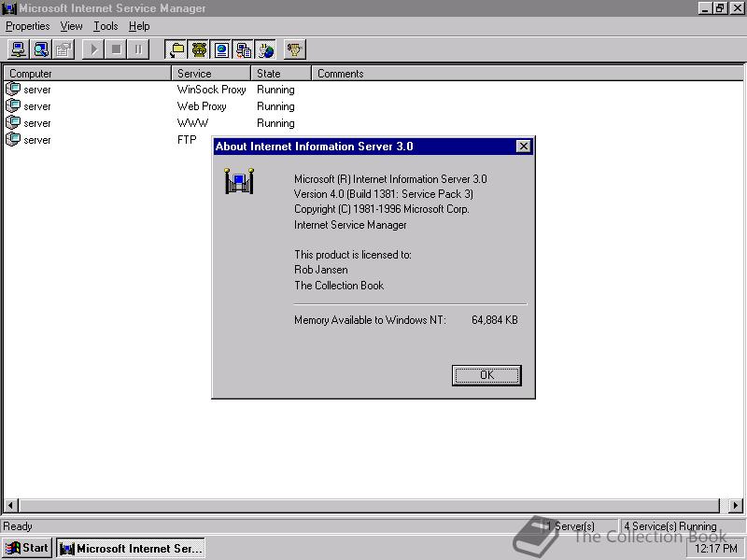The image size is (747, 560).
Task: Sort by the Service column header
Action: [211, 74]
